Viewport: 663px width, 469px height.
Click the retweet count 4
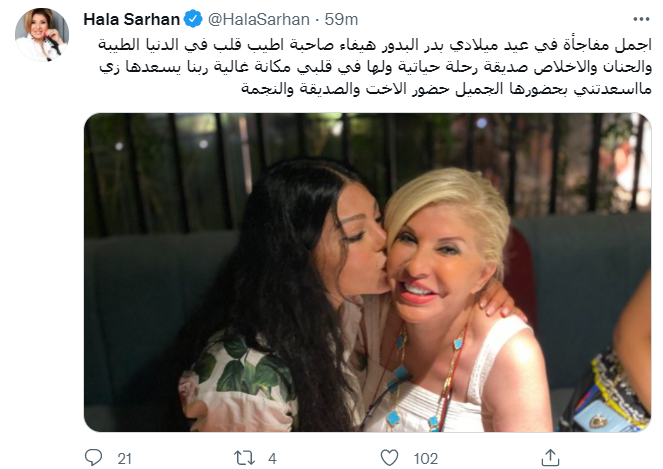pyautogui.click(x=272, y=458)
